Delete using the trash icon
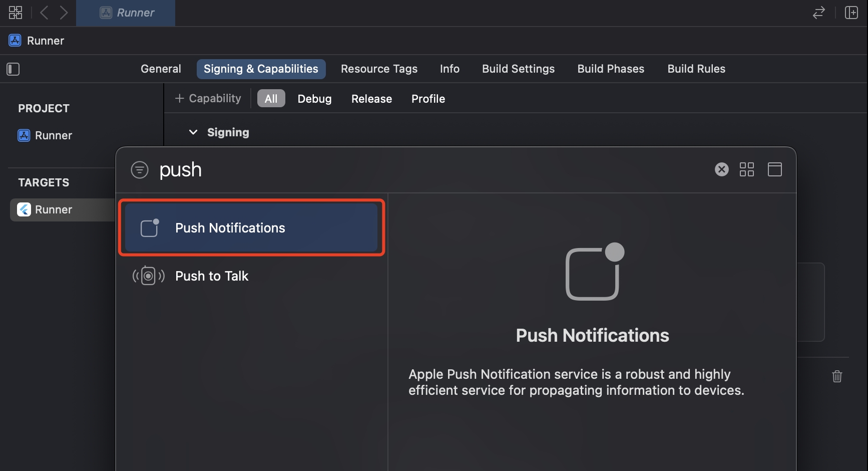The width and height of the screenshot is (868, 471). tap(837, 376)
